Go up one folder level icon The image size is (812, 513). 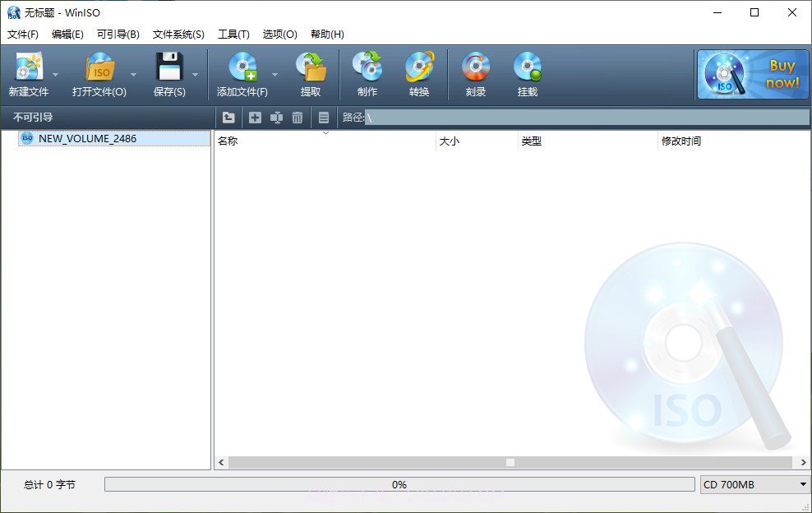point(228,118)
